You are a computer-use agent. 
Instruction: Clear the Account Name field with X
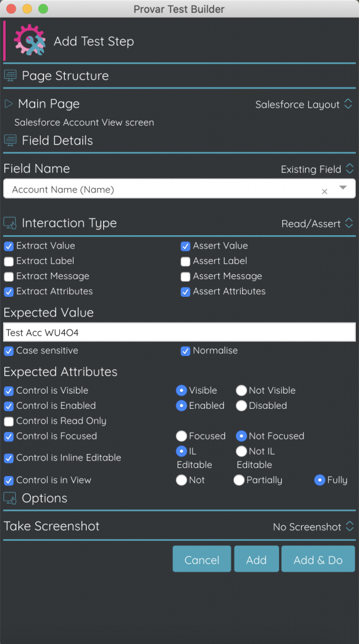324,191
